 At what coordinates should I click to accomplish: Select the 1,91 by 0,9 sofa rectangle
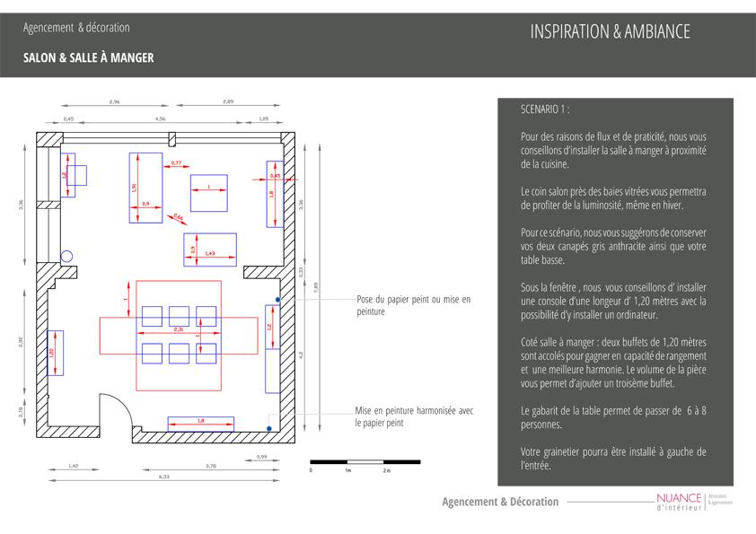(x=145, y=187)
